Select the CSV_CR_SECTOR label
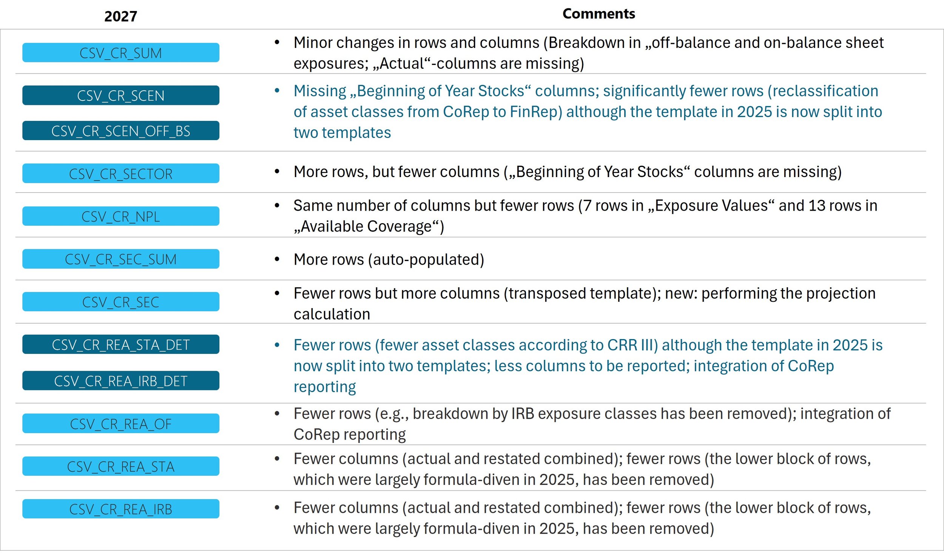 coord(121,173)
